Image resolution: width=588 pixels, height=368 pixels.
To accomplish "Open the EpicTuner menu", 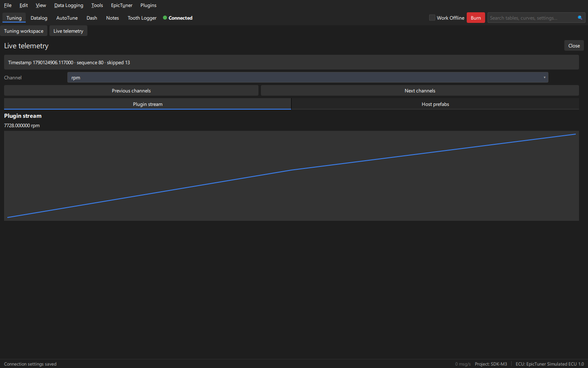I will (122, 5).
